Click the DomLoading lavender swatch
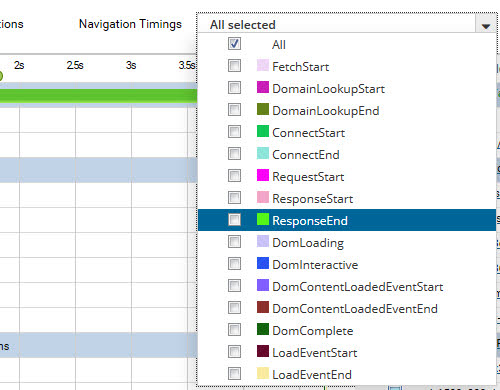Viewport: 500px width, 390px height. pyautogui.click(x=263, y=241)
